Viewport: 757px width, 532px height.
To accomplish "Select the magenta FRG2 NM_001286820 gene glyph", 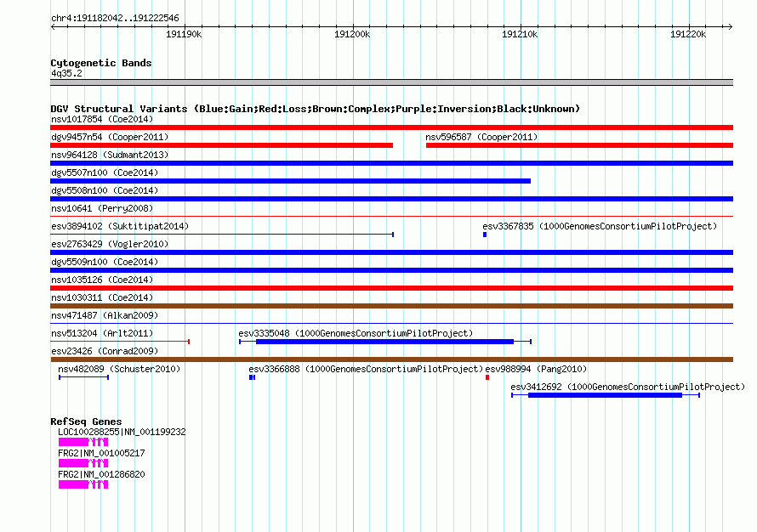I will pyautogui.click(x=83, y=484).
